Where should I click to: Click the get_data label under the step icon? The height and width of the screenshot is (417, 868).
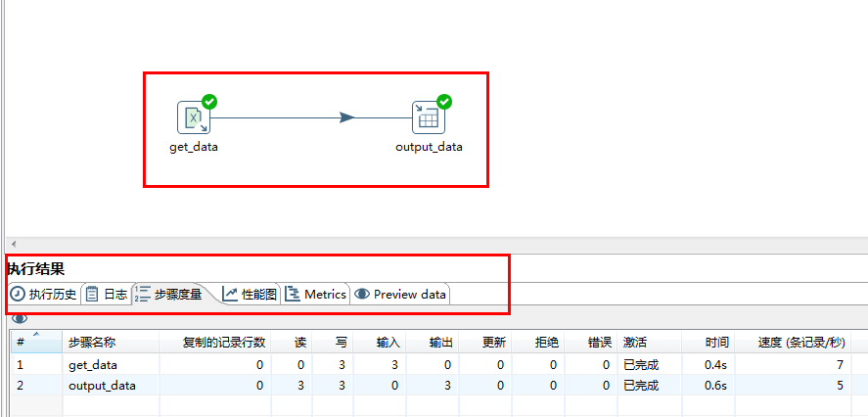194,148
